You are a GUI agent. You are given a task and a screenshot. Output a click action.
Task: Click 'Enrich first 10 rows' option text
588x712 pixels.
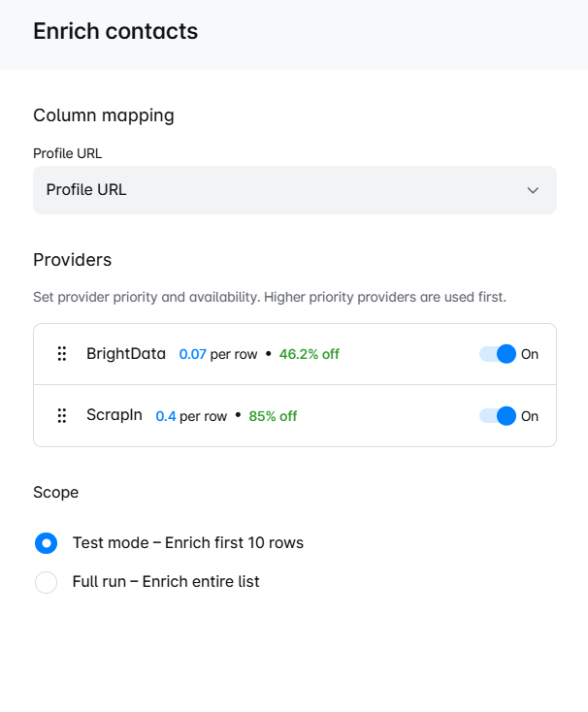[x=234, y=543]
